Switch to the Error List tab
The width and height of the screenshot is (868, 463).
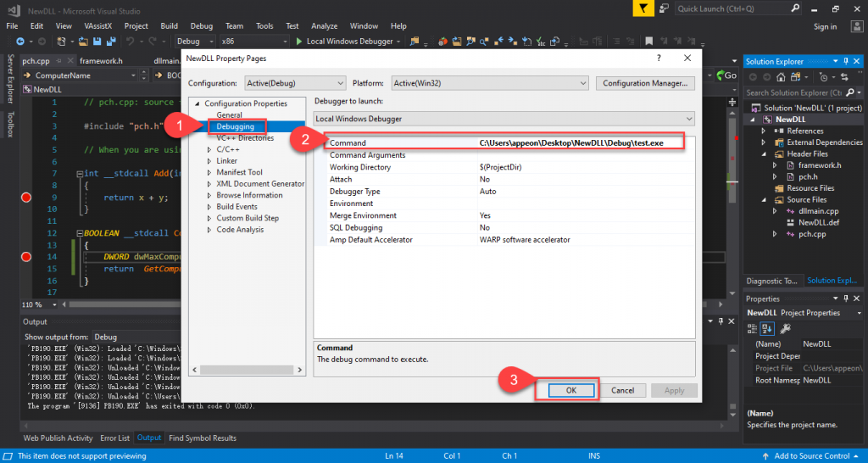click(114, 438)
